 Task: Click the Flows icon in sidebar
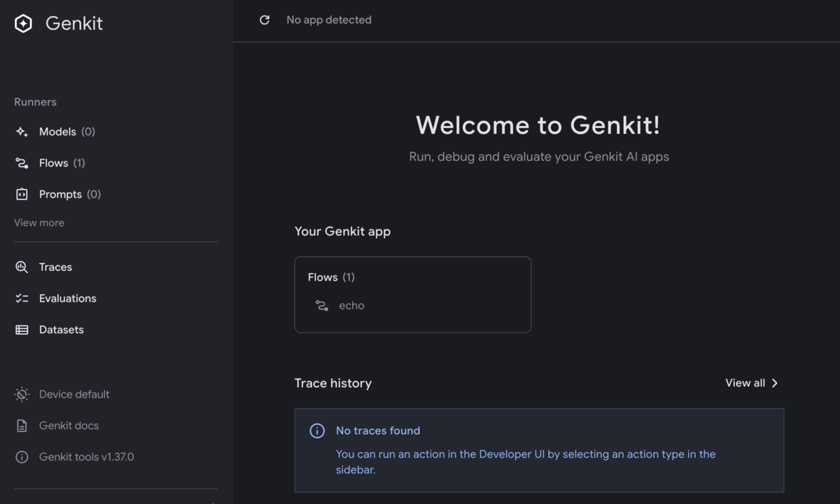click(22, 163)
